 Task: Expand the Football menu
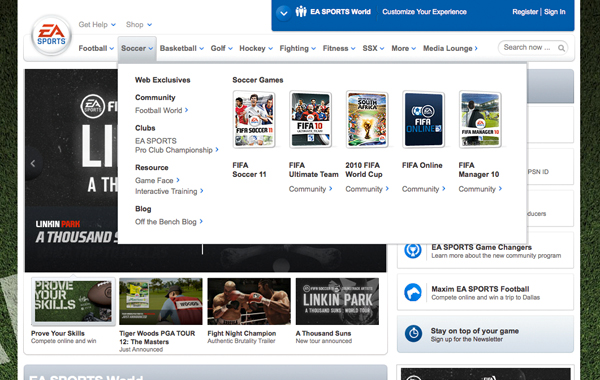[x=96, y=48]
